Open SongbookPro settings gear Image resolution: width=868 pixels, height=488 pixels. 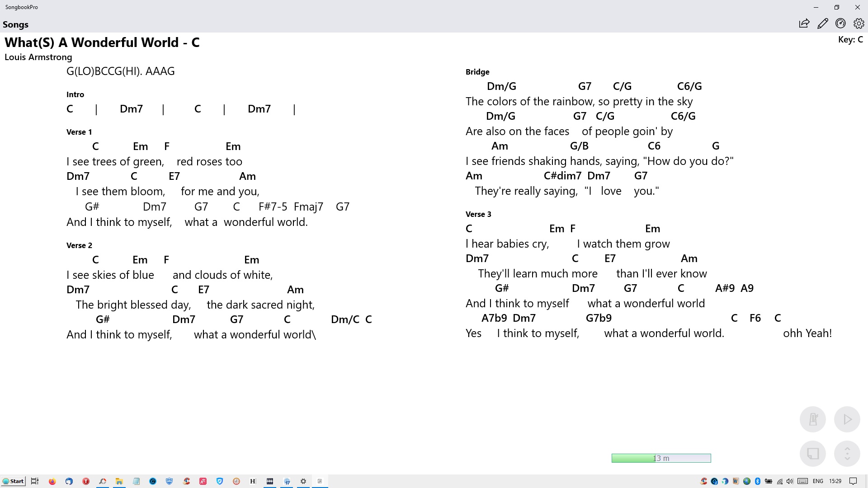(x=859, y=23)
